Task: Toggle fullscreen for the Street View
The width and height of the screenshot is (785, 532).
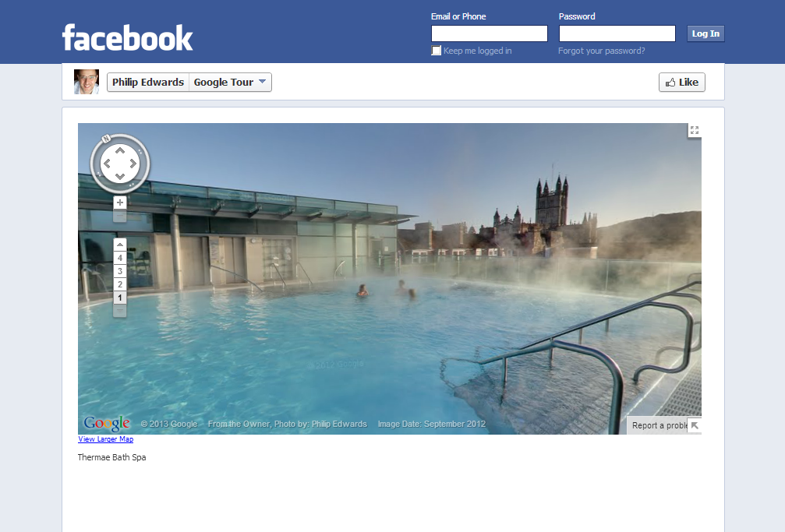Action: (695, 130)
